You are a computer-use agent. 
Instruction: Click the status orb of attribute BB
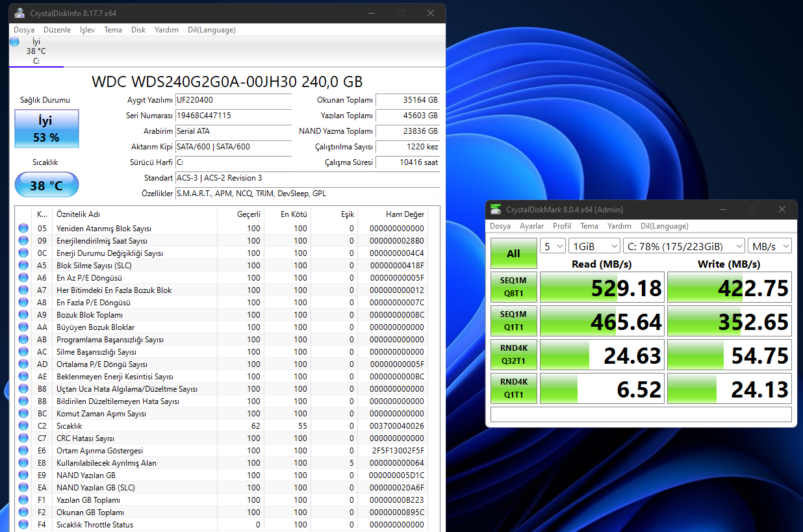coord(24,401)
